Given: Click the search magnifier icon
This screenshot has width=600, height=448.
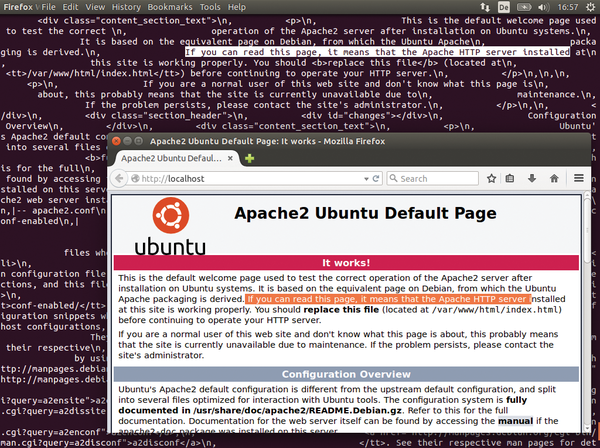Looking at the screenshot, I should pos(393,178).
